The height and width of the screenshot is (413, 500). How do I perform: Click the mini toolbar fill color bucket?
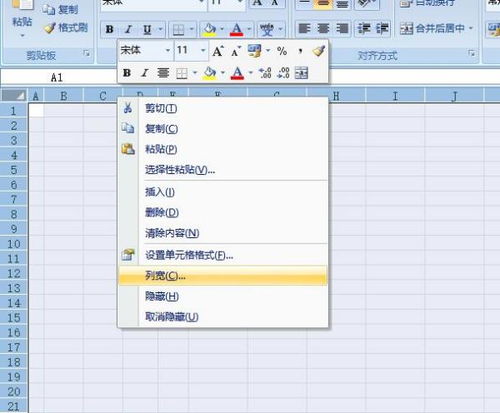210,73
